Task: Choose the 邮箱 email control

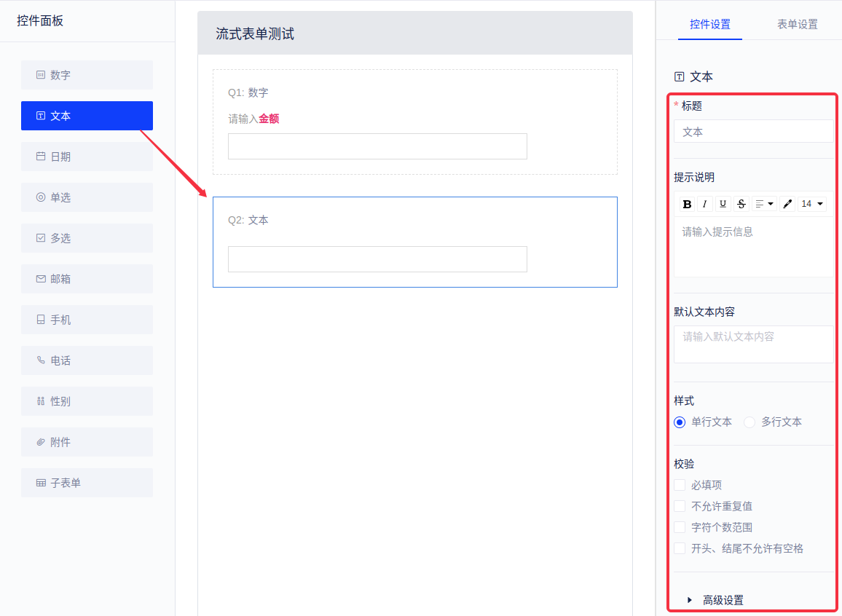Action: [87, 279]
